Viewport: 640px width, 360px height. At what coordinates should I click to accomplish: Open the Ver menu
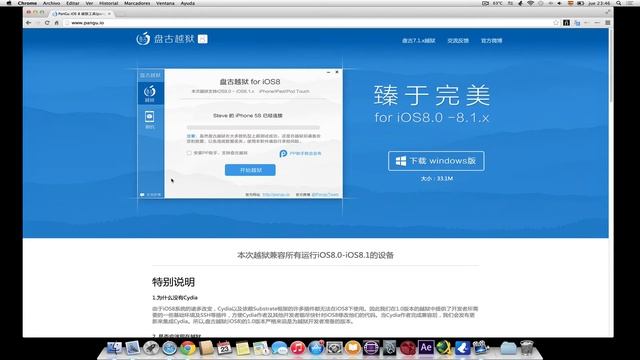(89, 3)
